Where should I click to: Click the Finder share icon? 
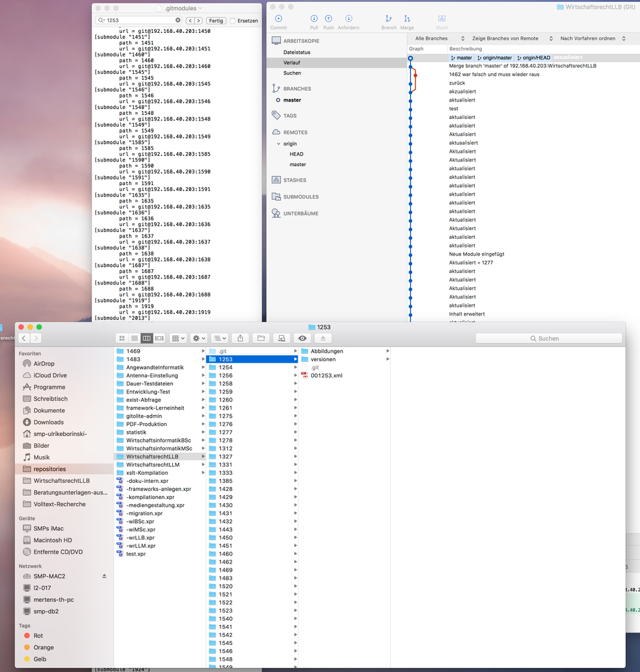240,338
